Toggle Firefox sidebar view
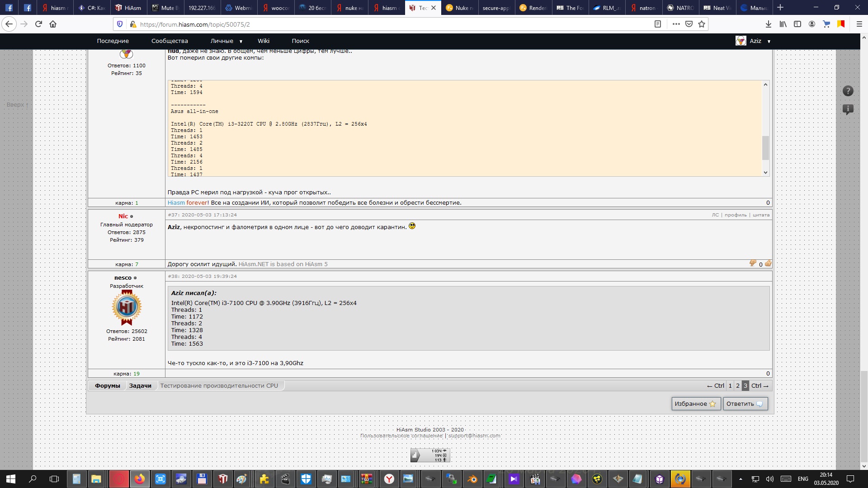 coord(797,24)
